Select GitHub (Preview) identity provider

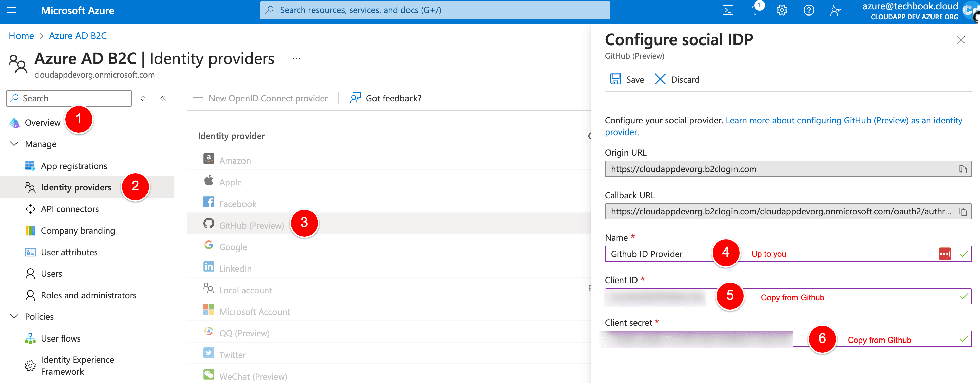point(251,226)
